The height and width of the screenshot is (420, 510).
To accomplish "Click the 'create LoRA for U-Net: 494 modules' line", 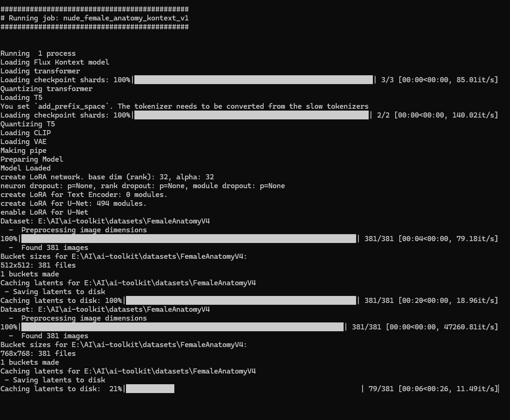I will (x=73, y=203).
